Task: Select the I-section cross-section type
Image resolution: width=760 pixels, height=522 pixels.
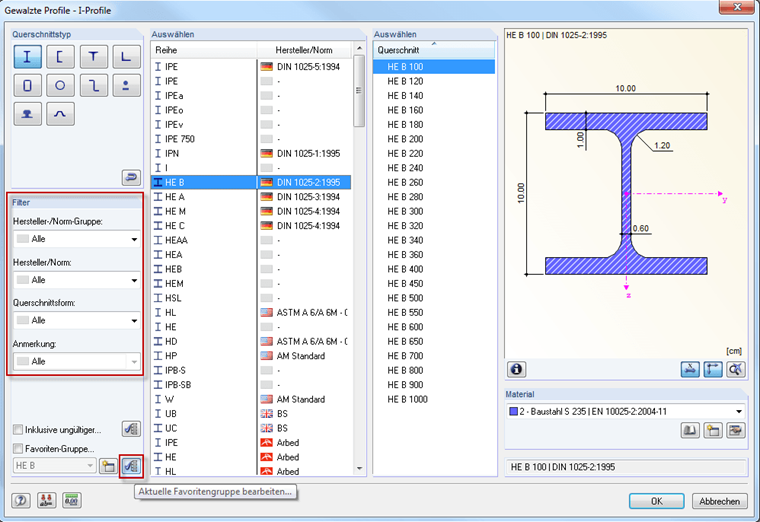Action: [27, 57]
